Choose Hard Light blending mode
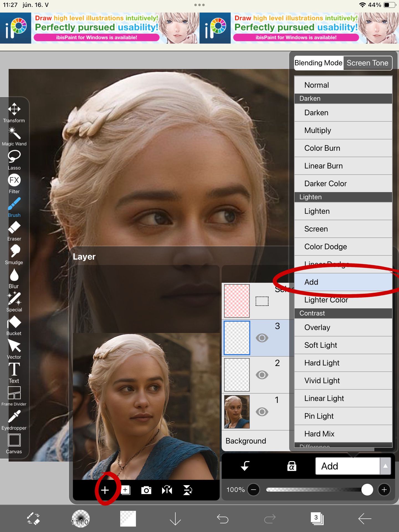 (x=343, y=363)
